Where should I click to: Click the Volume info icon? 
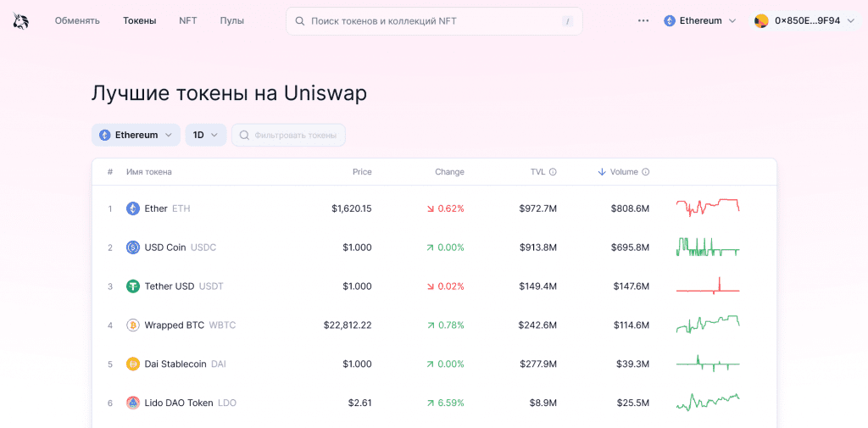pos(645,172)
